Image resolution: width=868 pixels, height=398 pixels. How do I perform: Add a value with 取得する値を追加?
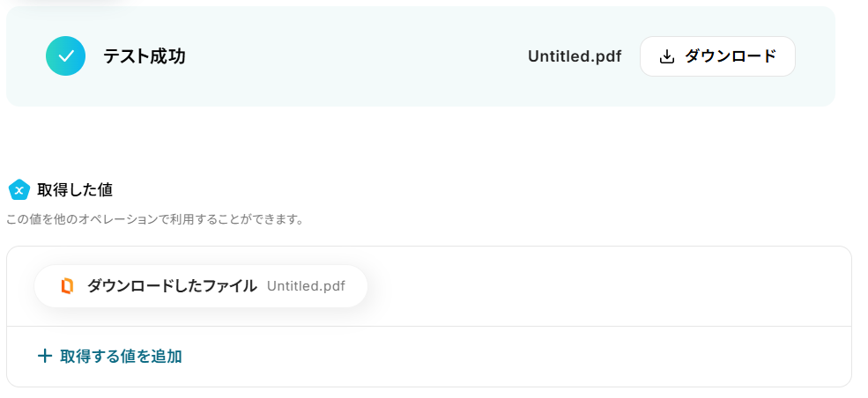tap(109, 356)
